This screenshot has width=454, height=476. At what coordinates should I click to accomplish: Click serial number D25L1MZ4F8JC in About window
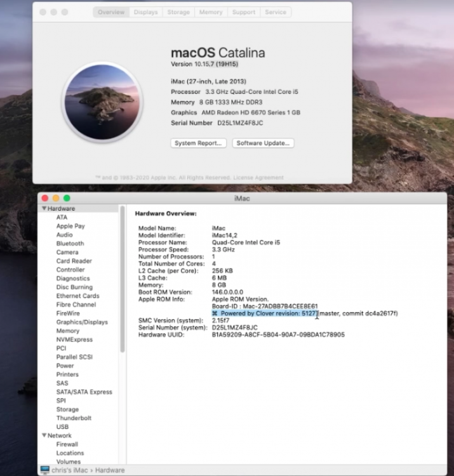pos(240,123)
